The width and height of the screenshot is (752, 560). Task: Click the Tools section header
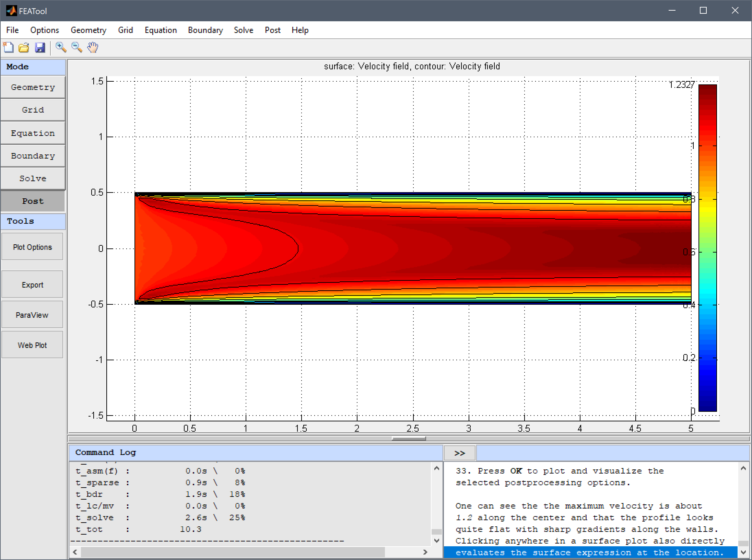point(33,221)
